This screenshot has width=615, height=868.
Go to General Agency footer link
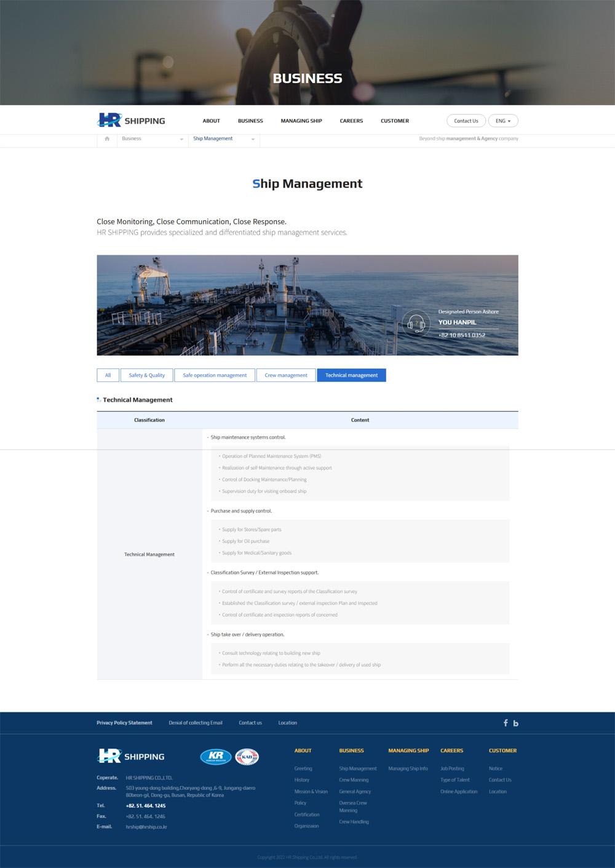355,792
